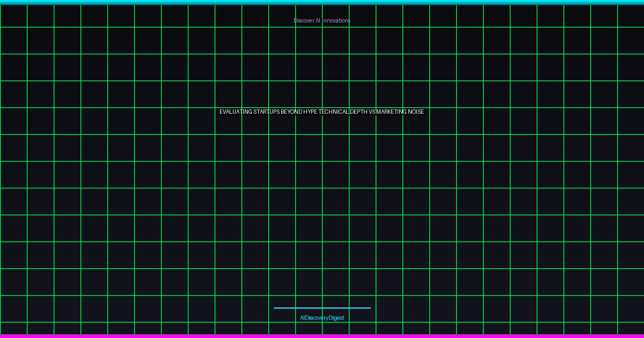This screenshot has width=644, height=338.
Task: Click the word EVALUATING in the headline
Action: (x=236, y=112)
